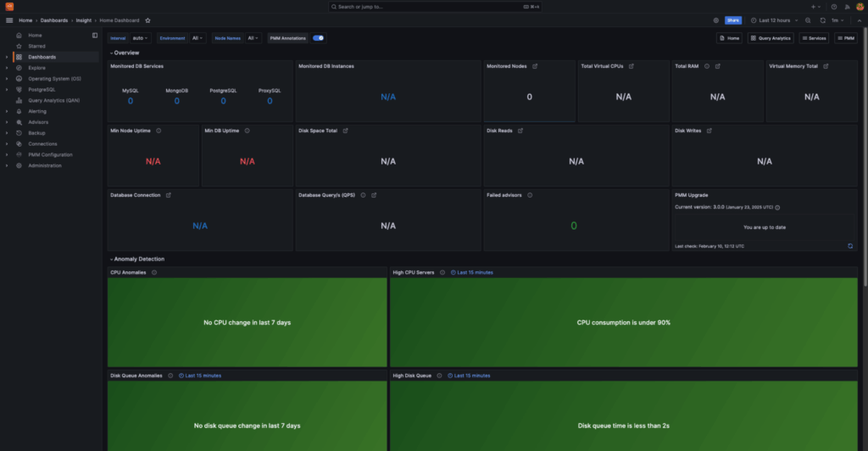Screen dimensions: 868x451
Task: Open the Services links menu button
Action: pos(814,38)
